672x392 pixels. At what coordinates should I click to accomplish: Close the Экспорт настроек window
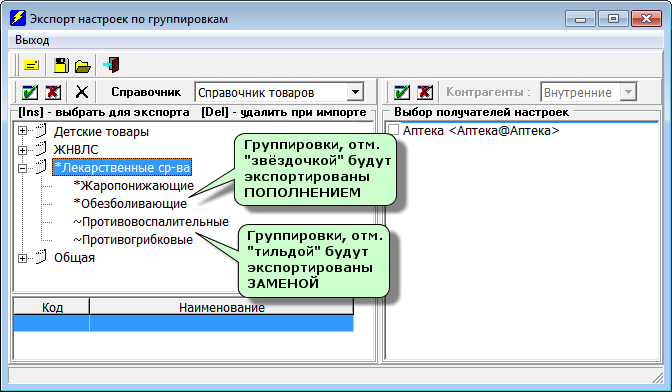[646, 19]
